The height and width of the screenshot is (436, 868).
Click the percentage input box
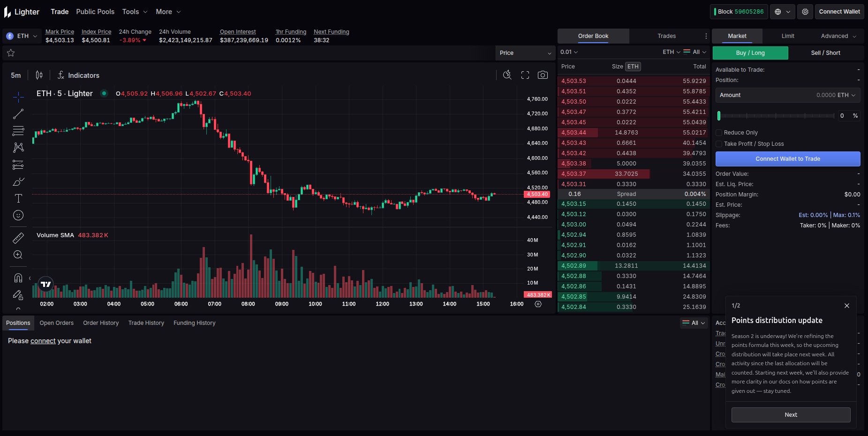point(849,116)
